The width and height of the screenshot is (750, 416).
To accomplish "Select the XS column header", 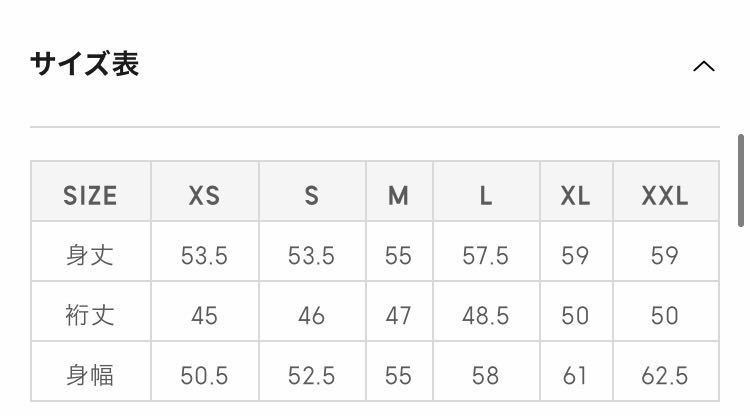I will click(x=204, y=195).
